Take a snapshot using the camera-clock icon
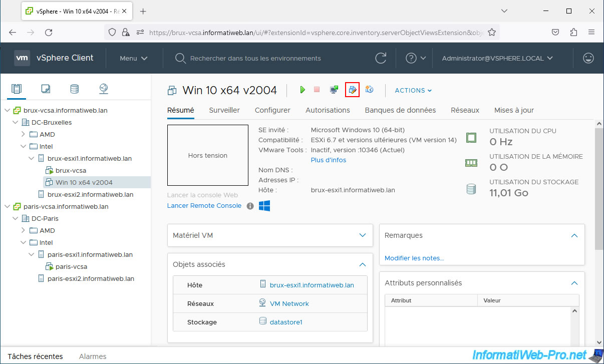This screenshot has width=604, height=364. click(x=370, y=90)
